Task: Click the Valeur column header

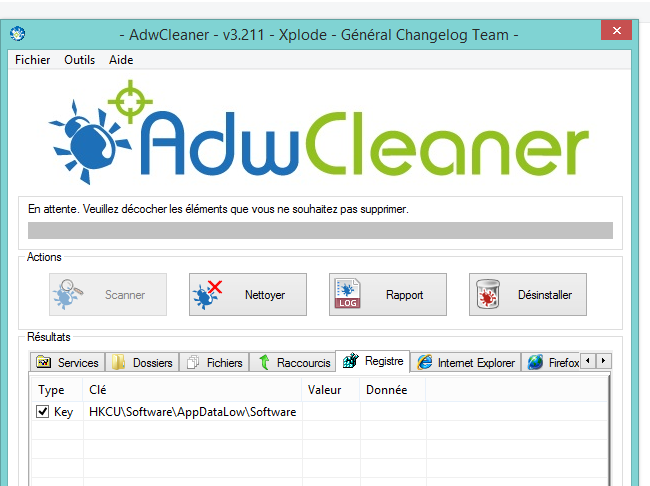Action: tap(331, 390)
